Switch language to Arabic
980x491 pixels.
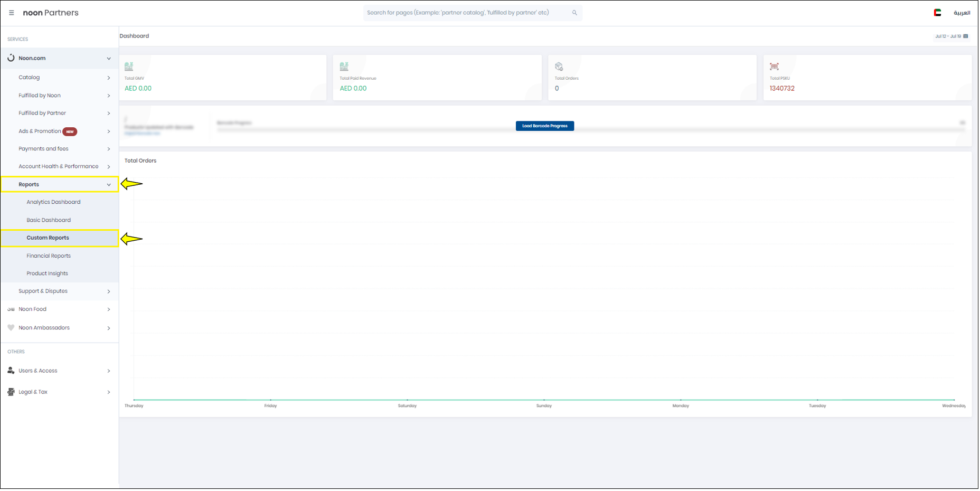(962, 13)
